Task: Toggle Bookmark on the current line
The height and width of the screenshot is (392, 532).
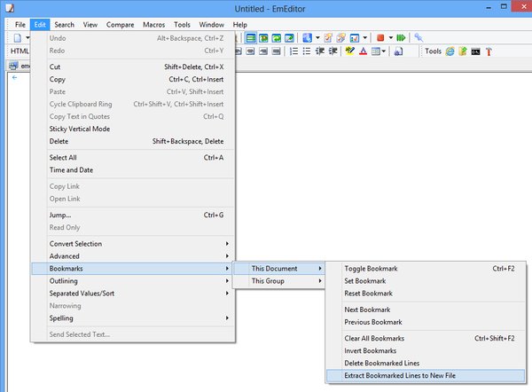Action: click(x=371, y=269)
